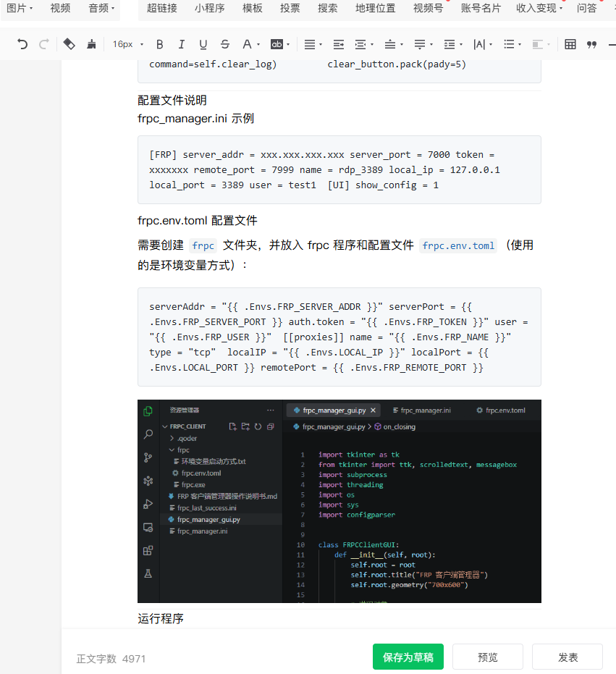The width and height of the screenshot is (616, 674).
Task: Select 小程序 from the top menu
Action: point(209,8)
